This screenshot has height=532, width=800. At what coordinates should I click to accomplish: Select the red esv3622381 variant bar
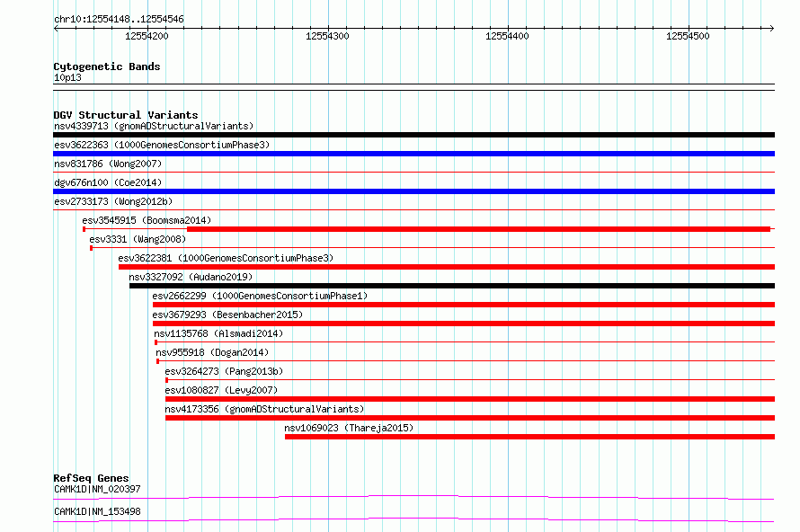(447, 267)
